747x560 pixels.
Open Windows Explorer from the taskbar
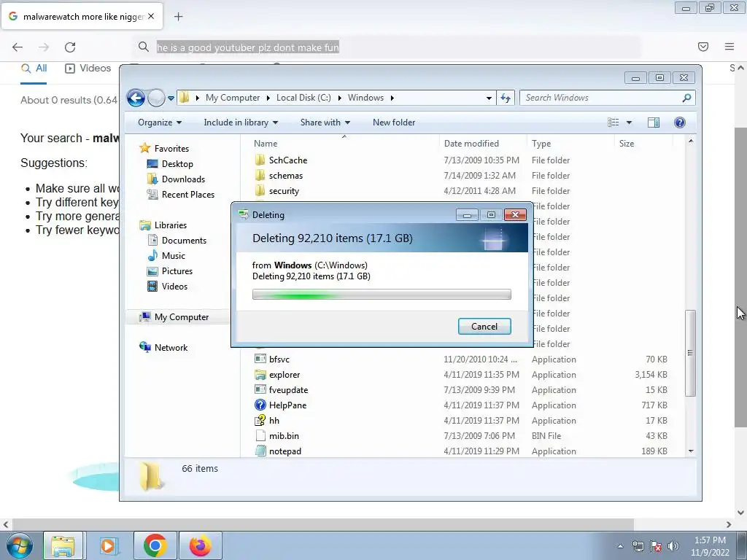pyautogui.click(x=63, y=545)
